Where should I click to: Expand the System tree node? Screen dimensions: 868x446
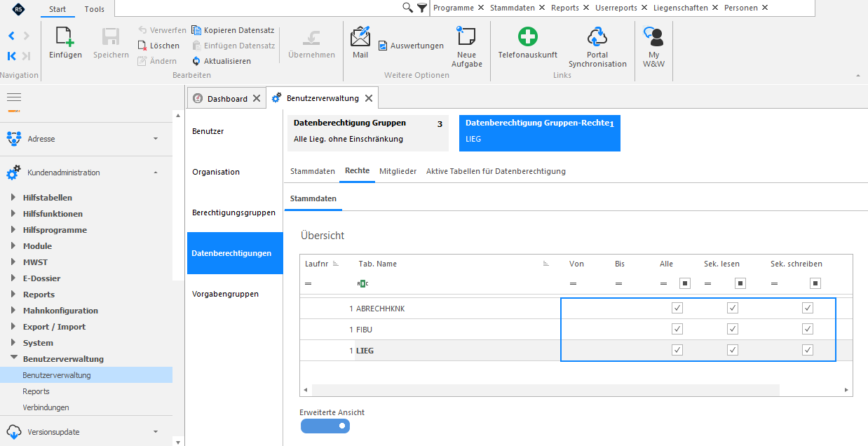(13, 343)
